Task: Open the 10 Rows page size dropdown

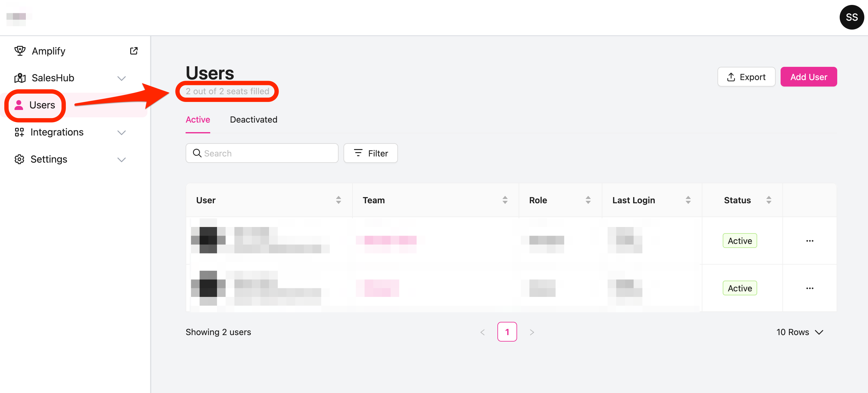Action: [x=799, y=332]
